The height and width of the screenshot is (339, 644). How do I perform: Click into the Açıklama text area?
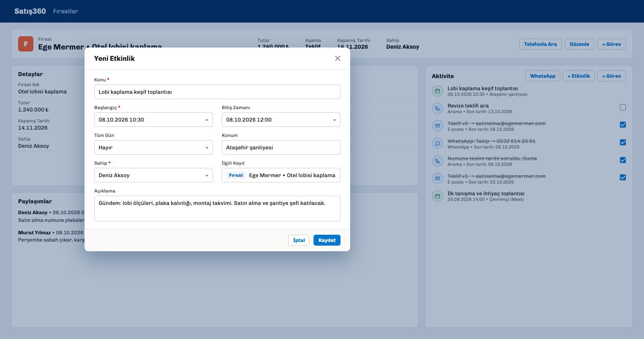tap(217, 209)
